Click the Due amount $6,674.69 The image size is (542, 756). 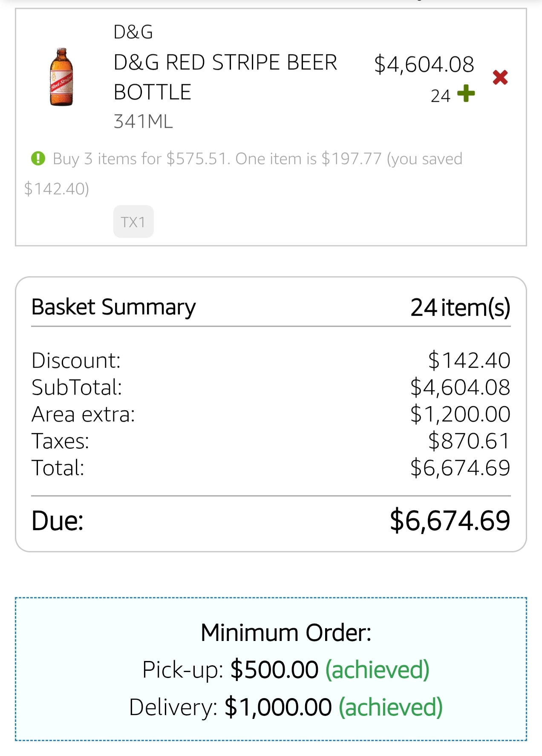click(450, 520)
